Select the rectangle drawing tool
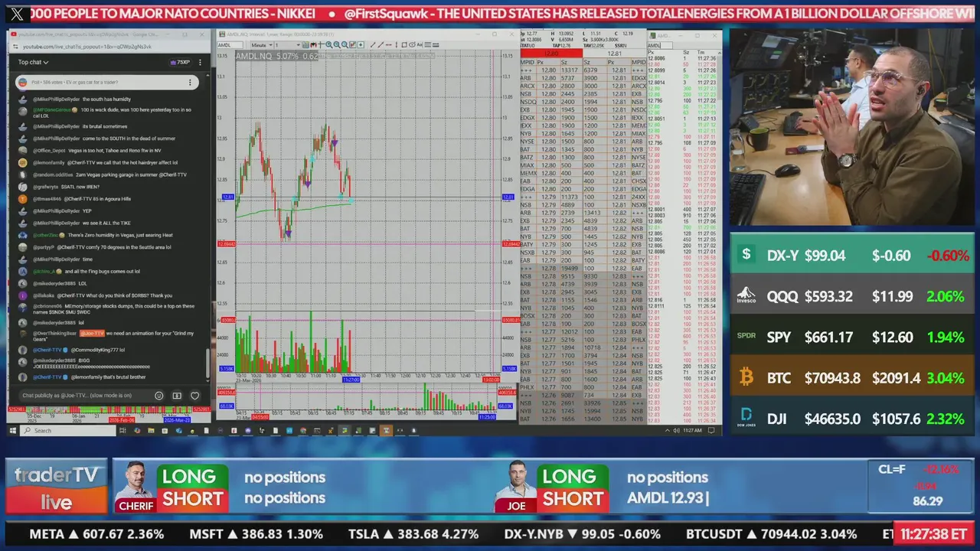The height and width of the screenshot is (551, 980). tap(404, 45)
